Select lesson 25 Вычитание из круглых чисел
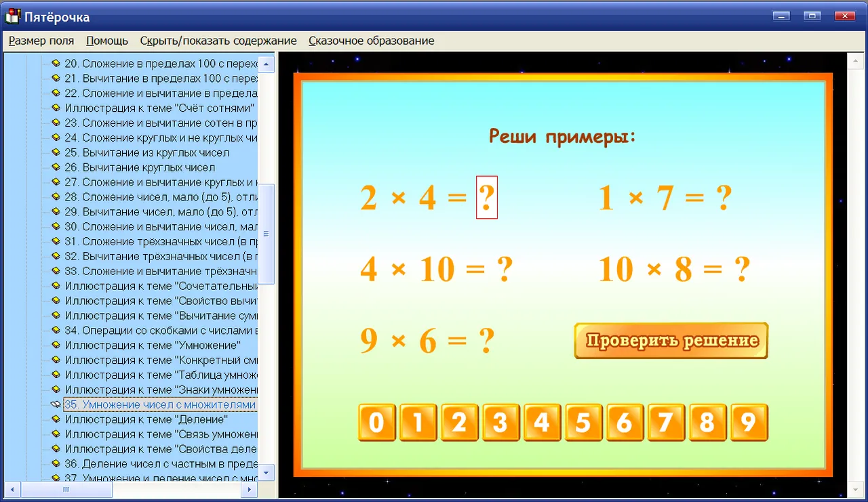The image size is (868, 502). coord(147,152)
